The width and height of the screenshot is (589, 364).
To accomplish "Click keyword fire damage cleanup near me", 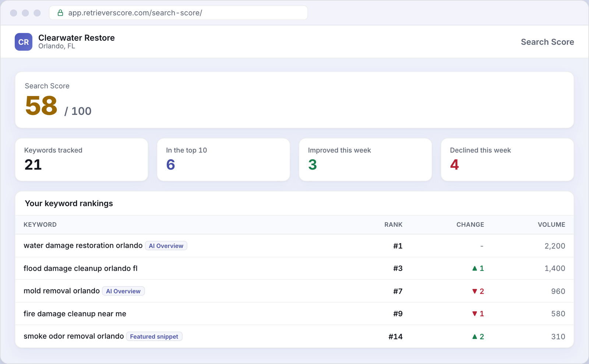I will (75, 314).
